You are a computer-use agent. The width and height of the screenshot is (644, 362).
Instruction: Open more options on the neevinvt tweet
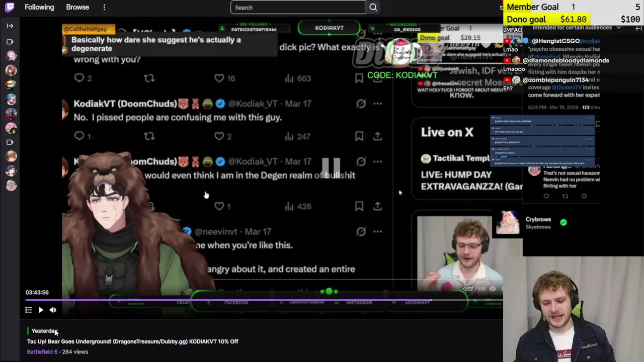pos(377,232)
